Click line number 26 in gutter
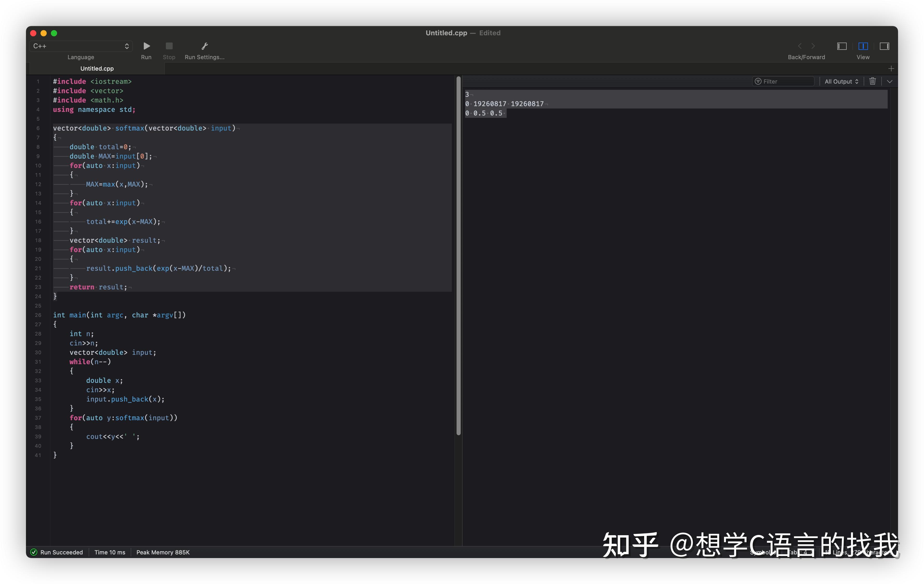 [x=38, y=315]
